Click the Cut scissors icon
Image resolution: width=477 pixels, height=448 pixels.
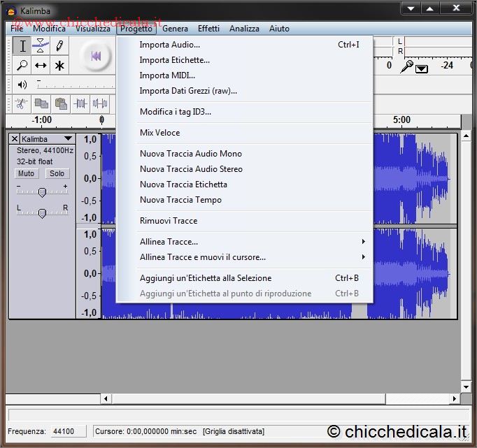21,103
